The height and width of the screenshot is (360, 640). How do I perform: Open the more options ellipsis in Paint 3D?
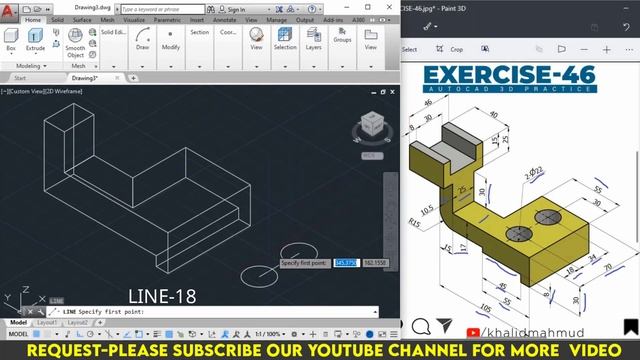pyautogui.click(x=629, y=49)
